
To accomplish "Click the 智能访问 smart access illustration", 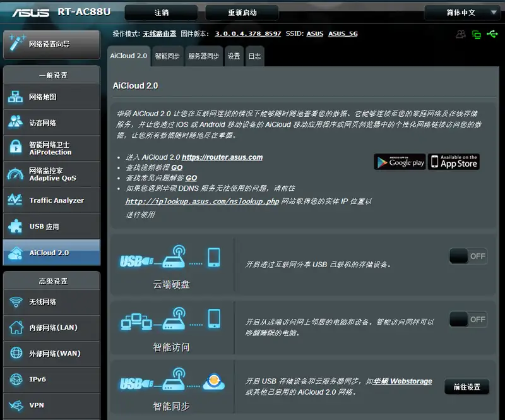I will click(x=171, y=319).
